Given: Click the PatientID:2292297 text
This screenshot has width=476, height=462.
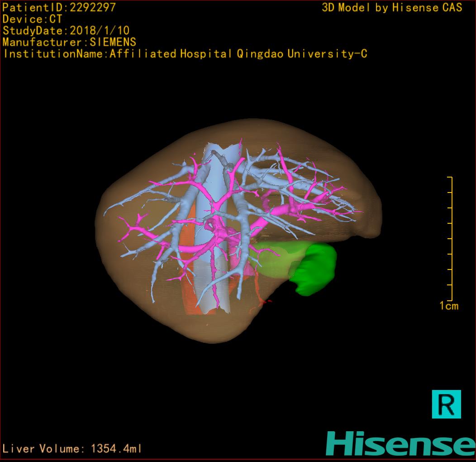Looking at the screenshot, I should tap(59, 7).
